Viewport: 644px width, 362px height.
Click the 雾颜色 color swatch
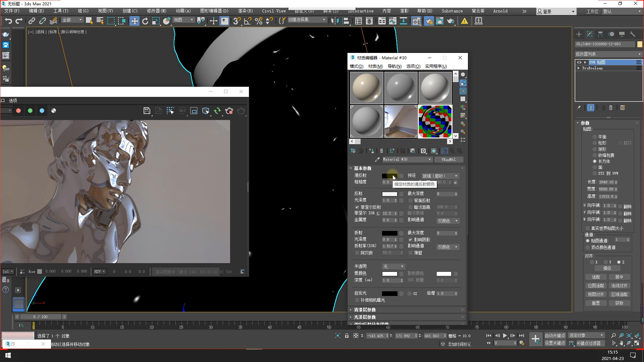click(x=389, y=274)
